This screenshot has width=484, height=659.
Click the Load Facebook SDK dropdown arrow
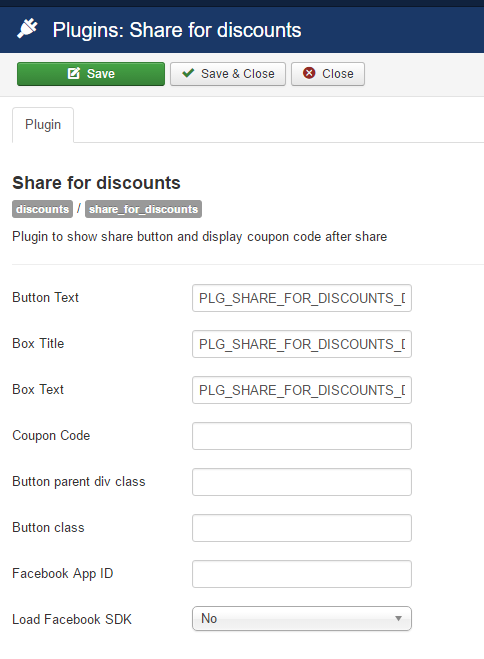(x=398, y=618)
